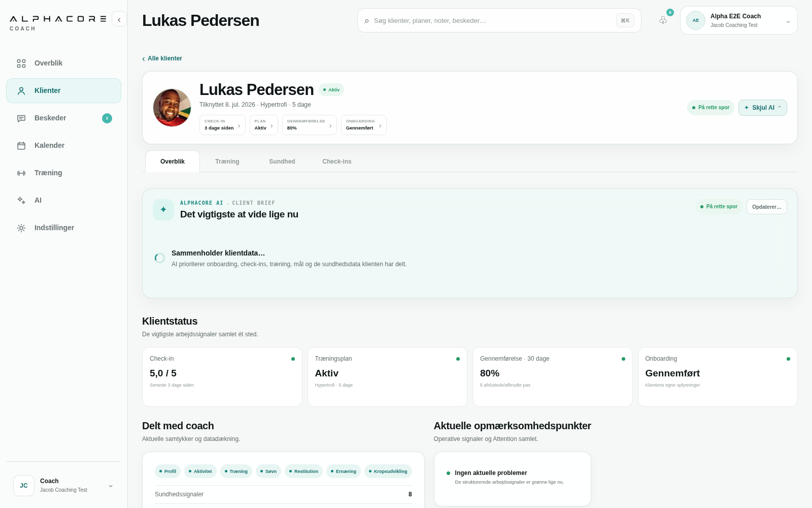Click the JC coach avatar

coord(24,486)
